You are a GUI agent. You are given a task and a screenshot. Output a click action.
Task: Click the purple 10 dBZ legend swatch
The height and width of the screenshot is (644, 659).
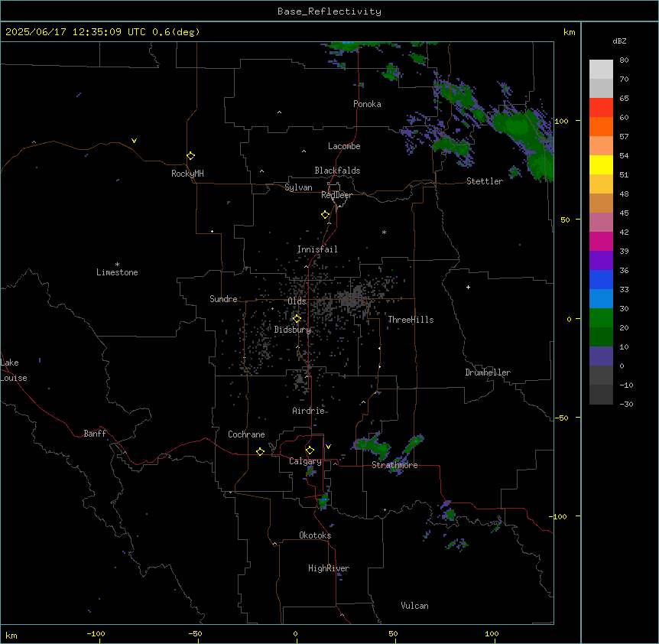(x=601, y=356)
